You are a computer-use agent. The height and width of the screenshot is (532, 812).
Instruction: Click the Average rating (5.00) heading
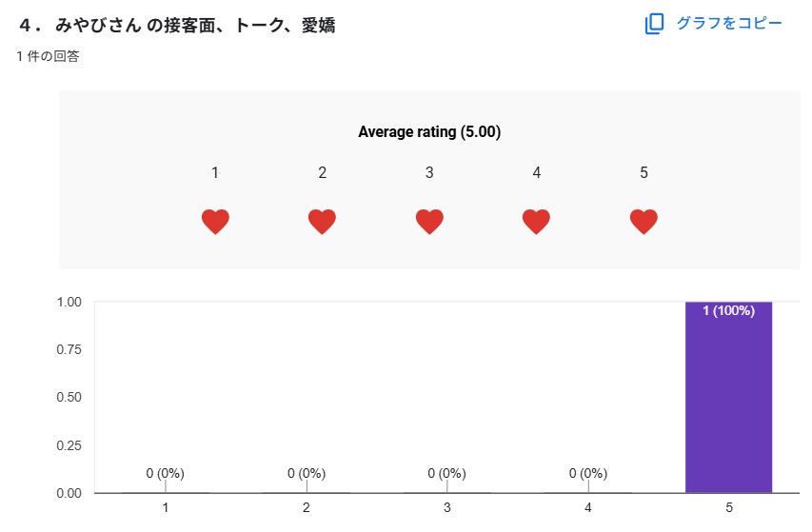click(429, 132)
